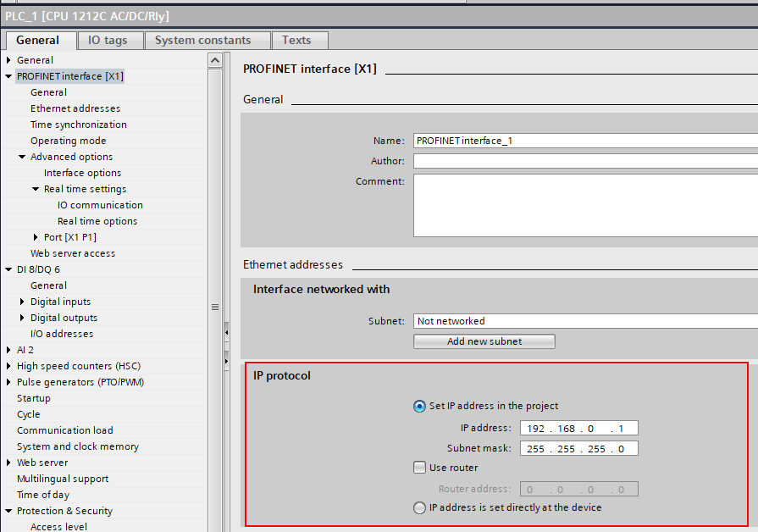Collapse the Protection & Security node
Image resolution: width=758 pixels, height=532 pixels.
pyautogui.click(x=8, y=511)
